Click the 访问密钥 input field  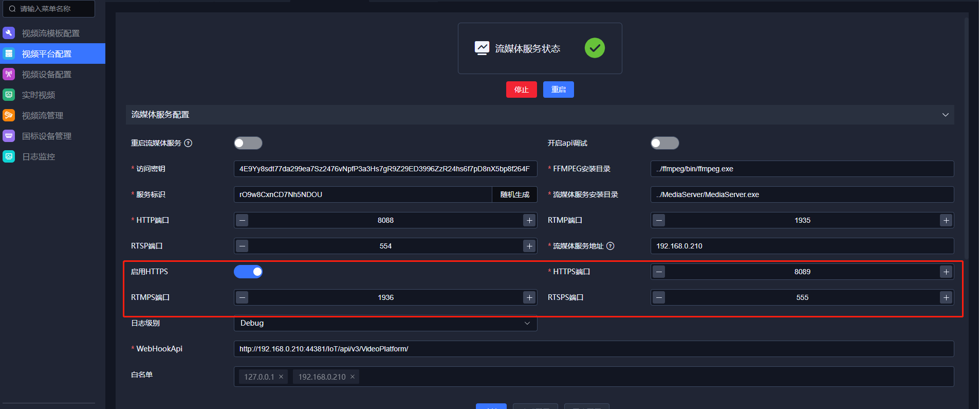point(385,169)
